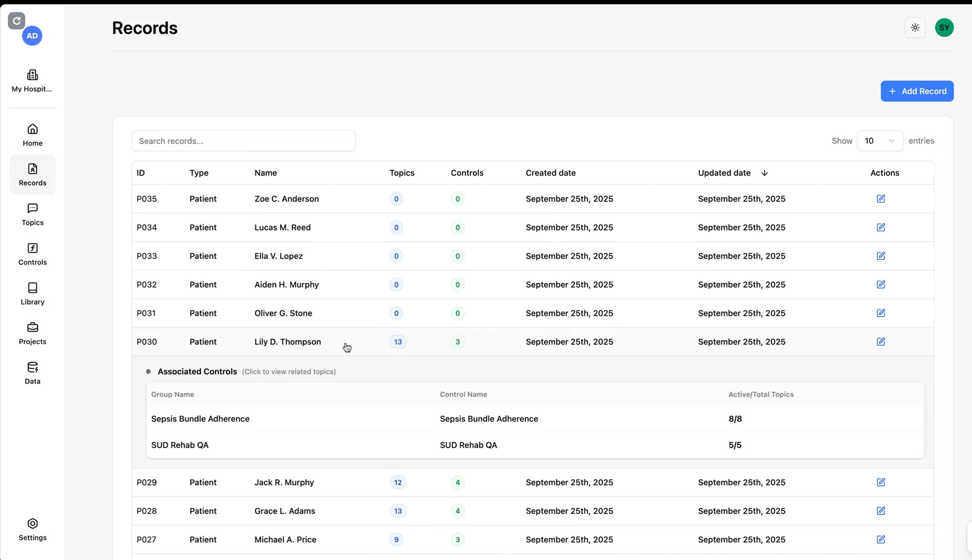Open the Data section
Viewport: 972px width, 560px height.
[33, 373]
